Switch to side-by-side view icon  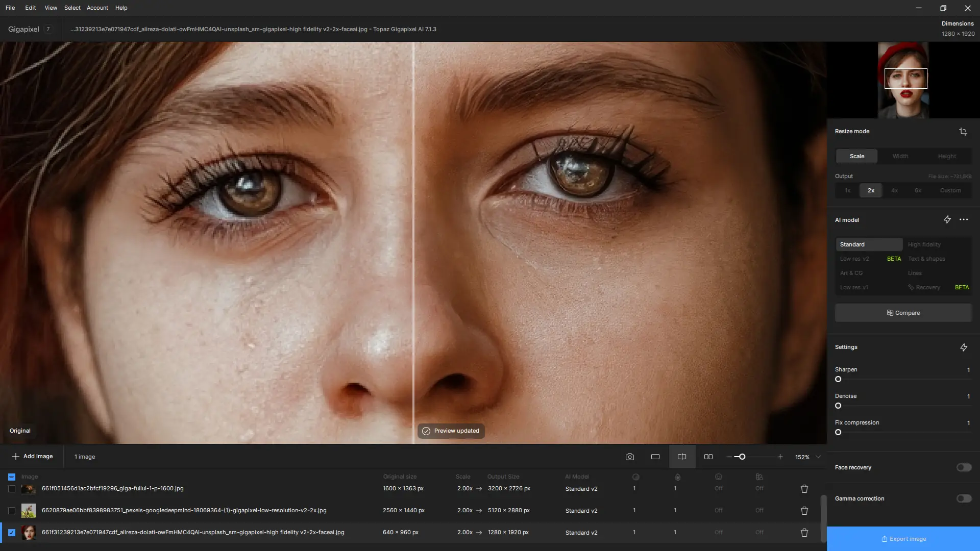(708, 457)
